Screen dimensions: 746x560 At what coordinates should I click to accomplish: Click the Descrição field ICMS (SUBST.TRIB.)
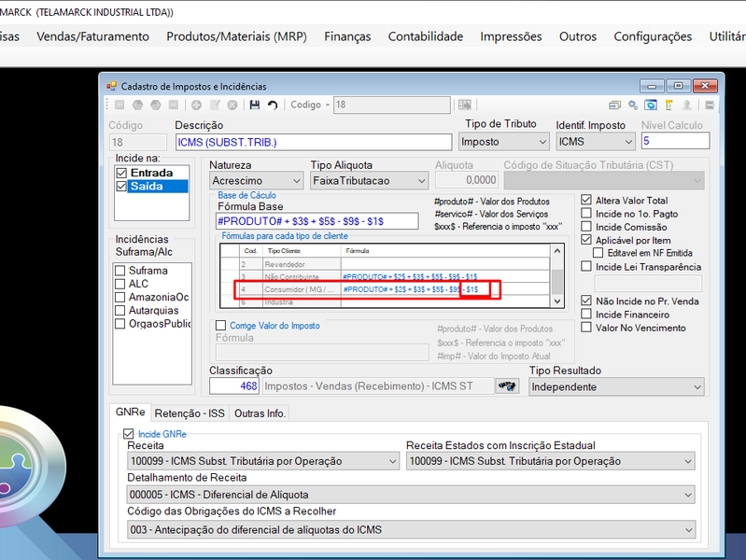coord(314,142)
